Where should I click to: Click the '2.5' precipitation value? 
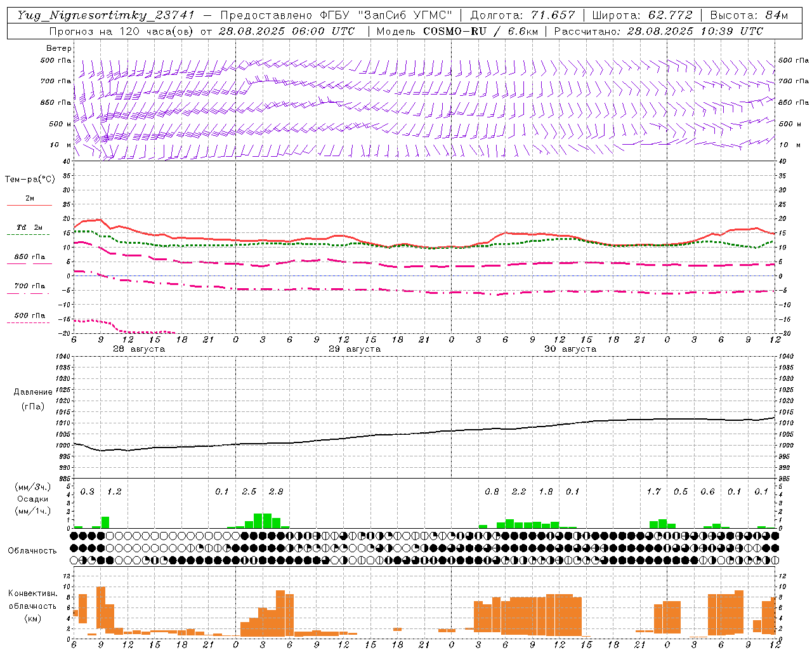(x=249, y=492)
